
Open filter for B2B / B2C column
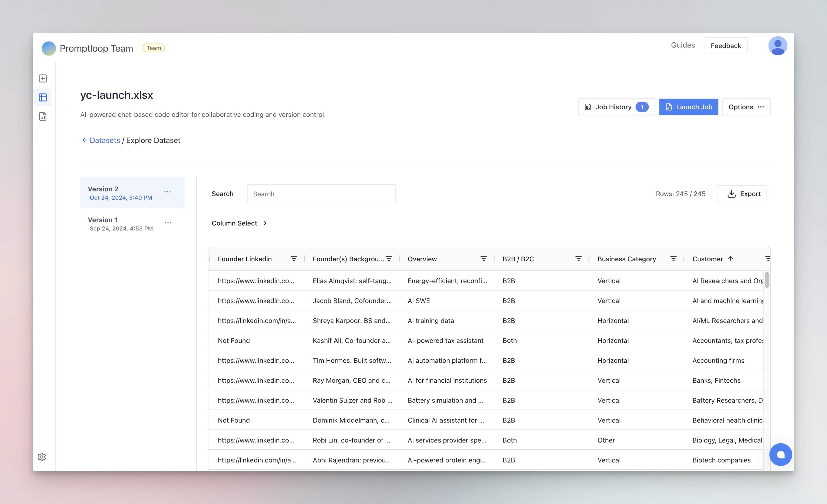(578, 259)
